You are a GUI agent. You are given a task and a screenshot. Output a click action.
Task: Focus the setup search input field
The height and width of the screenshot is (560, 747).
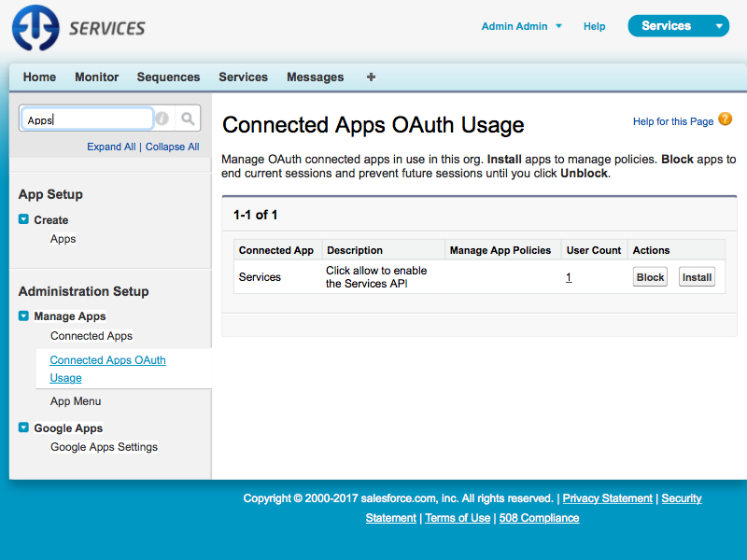(x=87, y=119)
